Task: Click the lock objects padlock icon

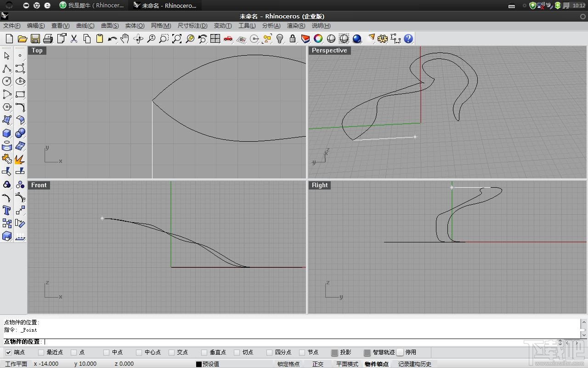Action: 293,39
